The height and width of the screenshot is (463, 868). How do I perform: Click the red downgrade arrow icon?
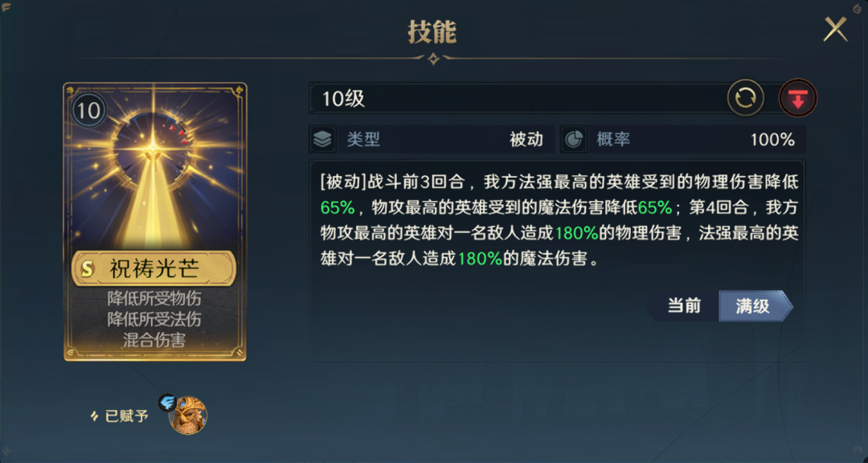[x=798, y=99]
